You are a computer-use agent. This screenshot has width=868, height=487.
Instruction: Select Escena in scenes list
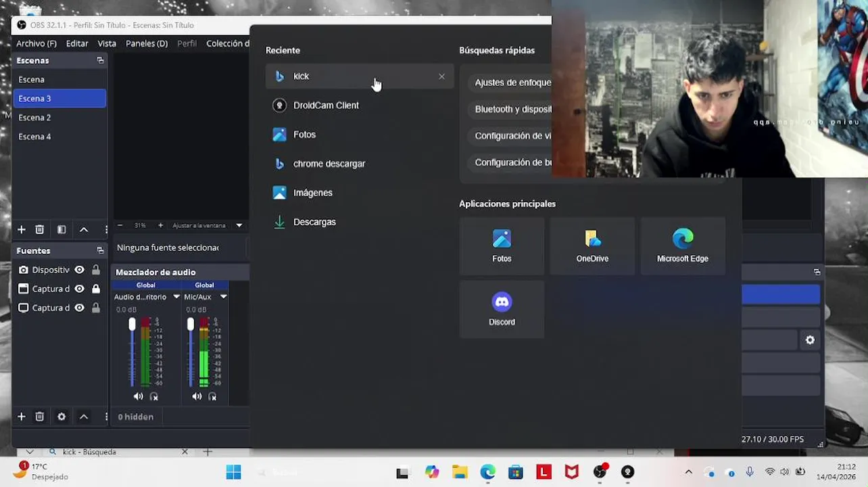tap(59, 80)
